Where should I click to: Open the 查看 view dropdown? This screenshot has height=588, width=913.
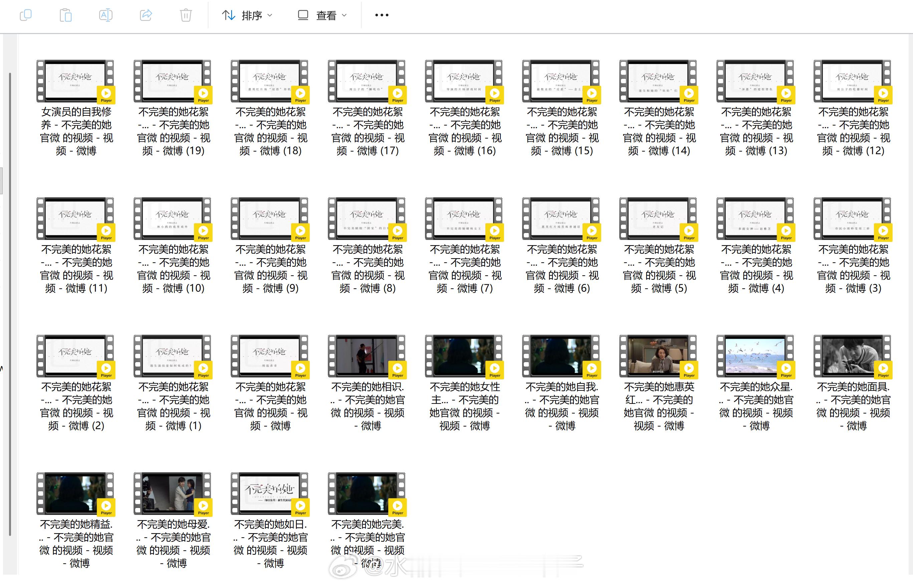(322, 15)
